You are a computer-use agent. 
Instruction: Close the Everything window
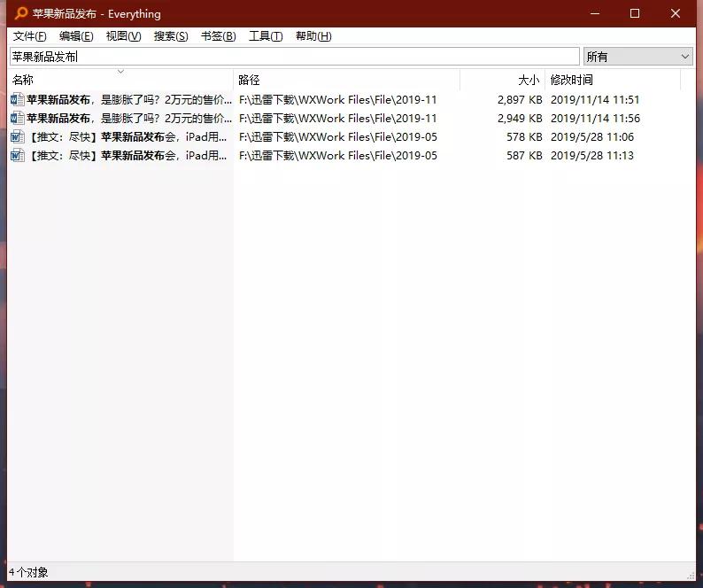(x=676, y=13)
